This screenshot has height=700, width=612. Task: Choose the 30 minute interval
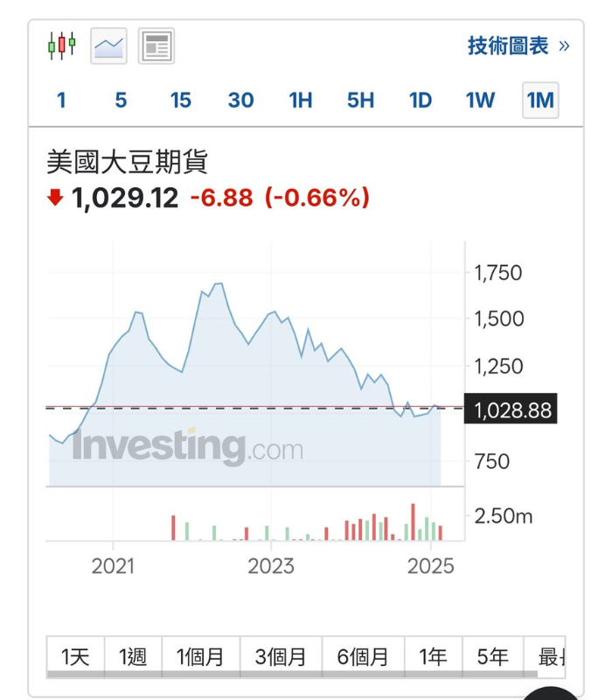(240, 101)
